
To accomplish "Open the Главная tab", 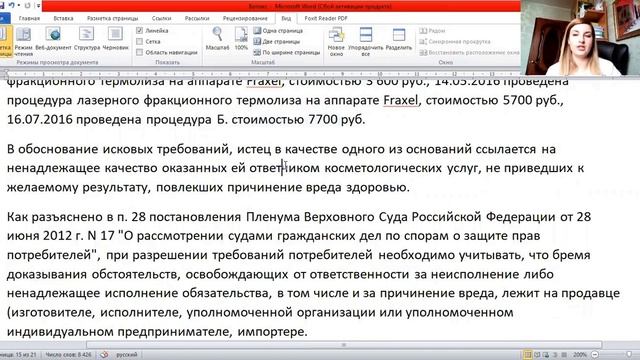I will pos(29,18).
